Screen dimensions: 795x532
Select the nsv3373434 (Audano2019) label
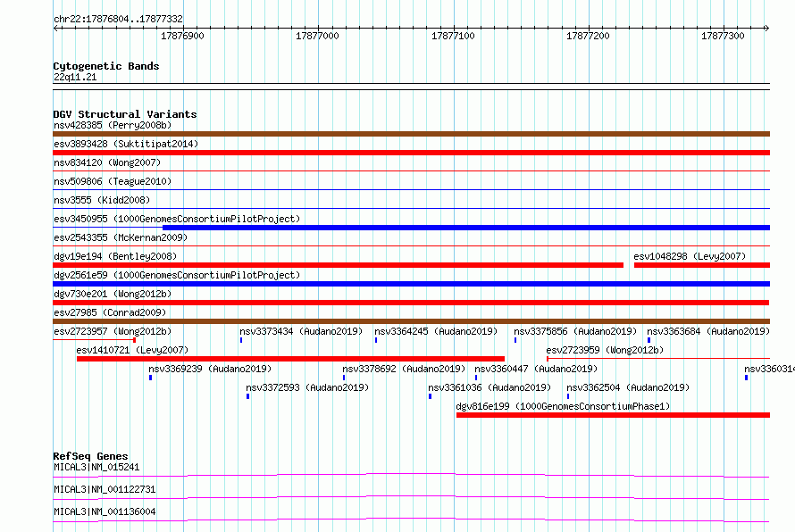[301, 331]
